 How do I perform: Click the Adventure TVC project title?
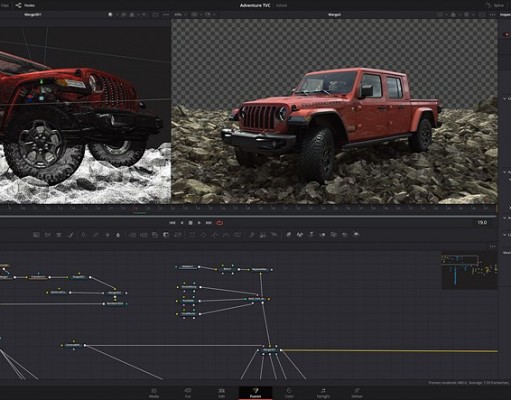[255, 5]
